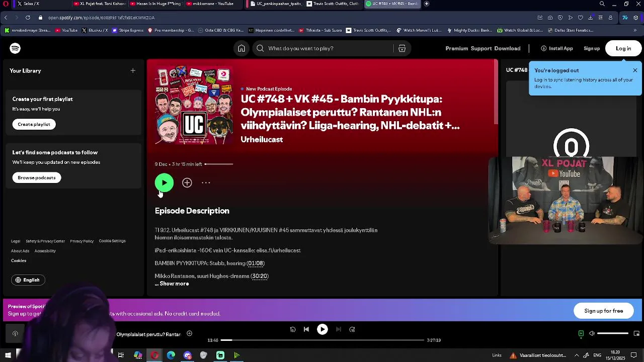Switch to the XL Pojat feat. Toni Kohonen tab
The height and width of the screenshot is (362, 644).
tap(99, 4)
